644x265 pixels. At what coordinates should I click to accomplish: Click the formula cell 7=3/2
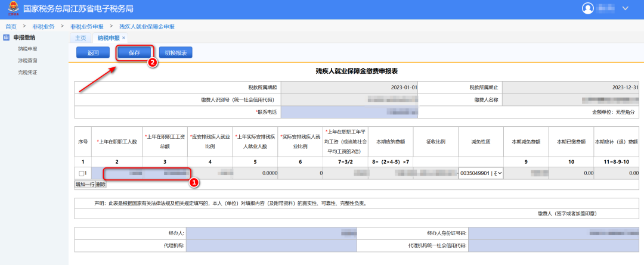pos(345,162)
